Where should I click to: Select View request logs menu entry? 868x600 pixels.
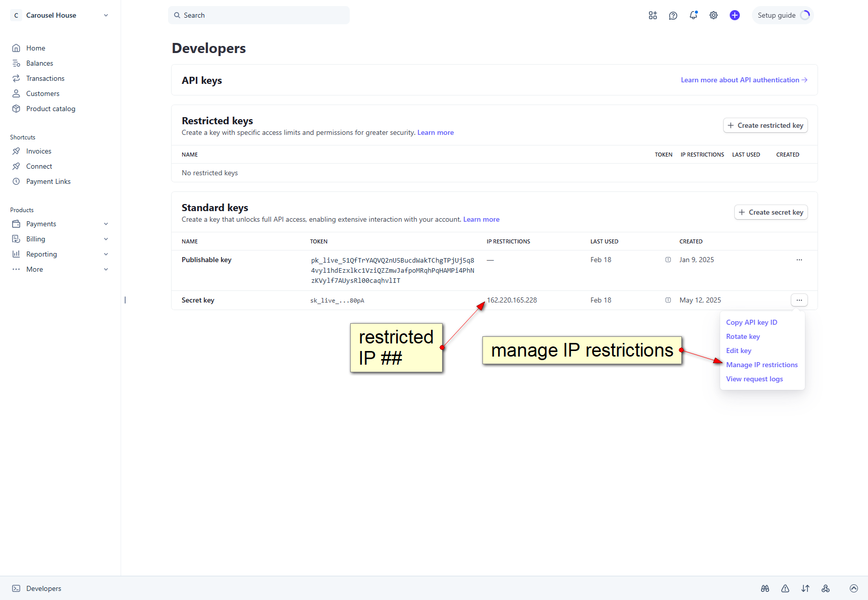[754, 379]
